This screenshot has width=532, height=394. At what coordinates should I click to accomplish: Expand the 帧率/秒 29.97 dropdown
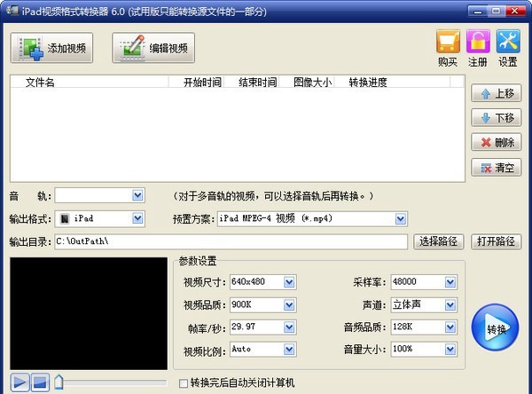pos(289,327)
